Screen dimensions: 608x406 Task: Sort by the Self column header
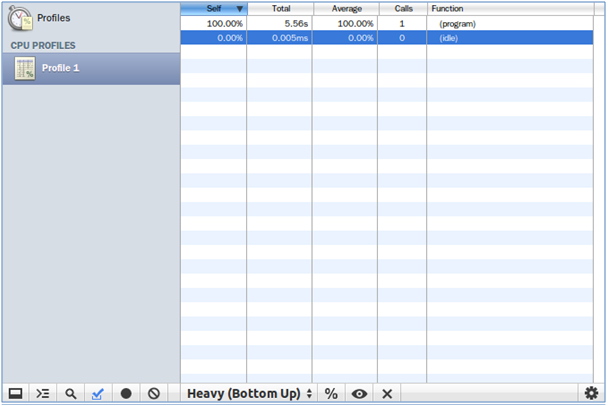213,8
